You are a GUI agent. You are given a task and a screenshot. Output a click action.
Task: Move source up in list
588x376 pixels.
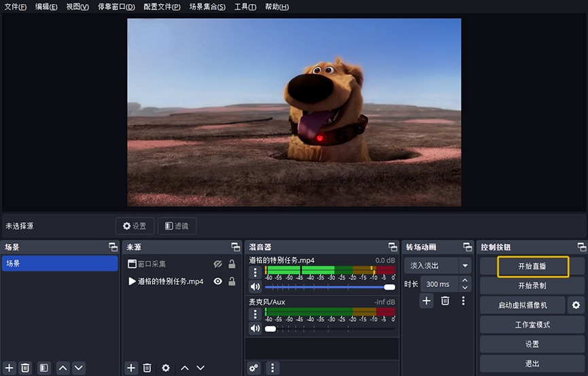[x=185, y=368]
